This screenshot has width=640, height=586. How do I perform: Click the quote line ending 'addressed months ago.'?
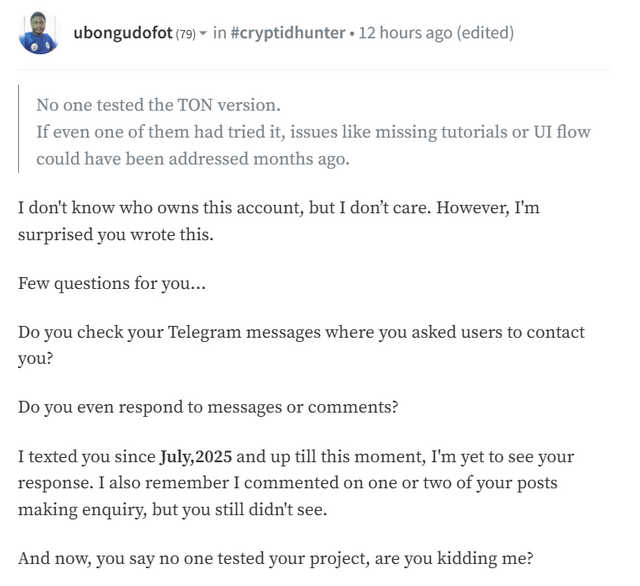pyautogui.click(x=193, y=159)
